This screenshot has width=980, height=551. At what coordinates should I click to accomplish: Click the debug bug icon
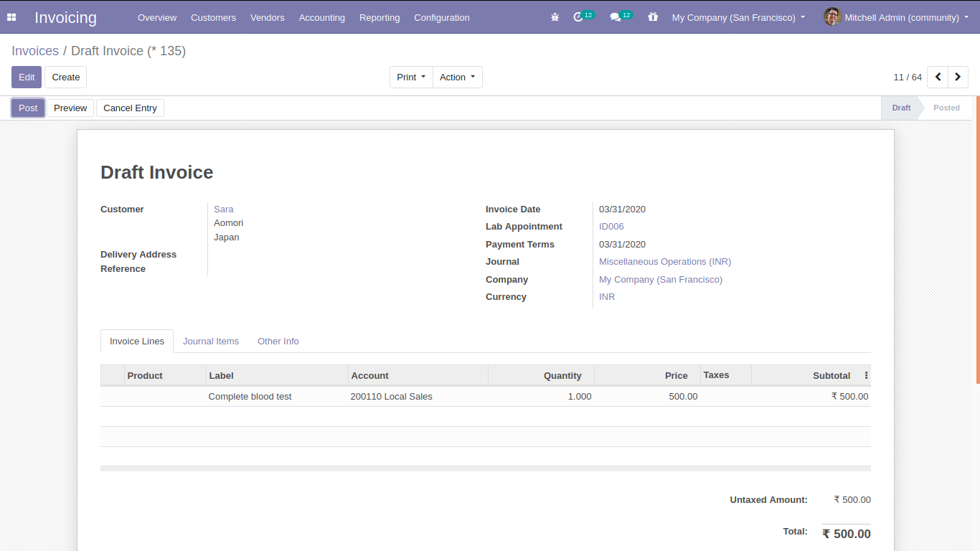pyautogui.click(x=555, y=17)
